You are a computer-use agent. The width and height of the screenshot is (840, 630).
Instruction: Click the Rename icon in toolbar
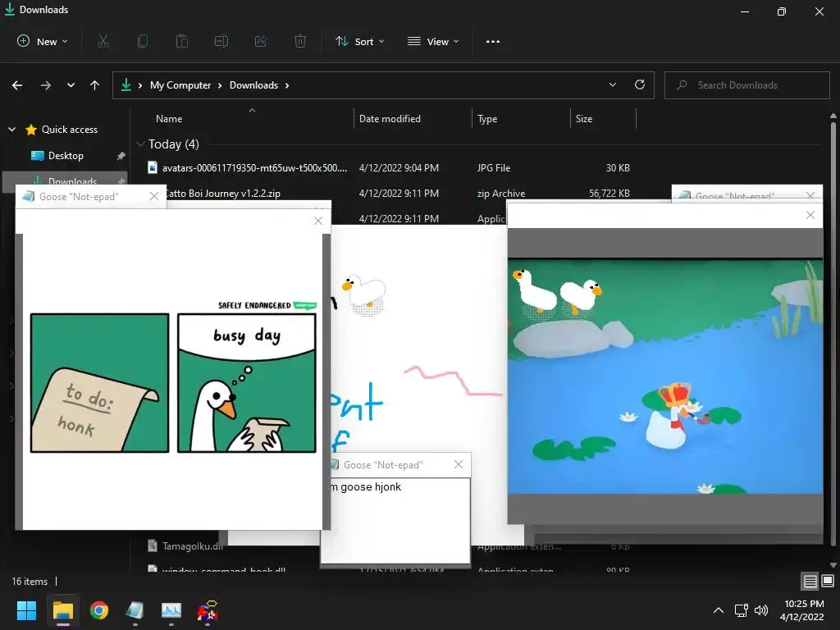[x=221, y=41]
